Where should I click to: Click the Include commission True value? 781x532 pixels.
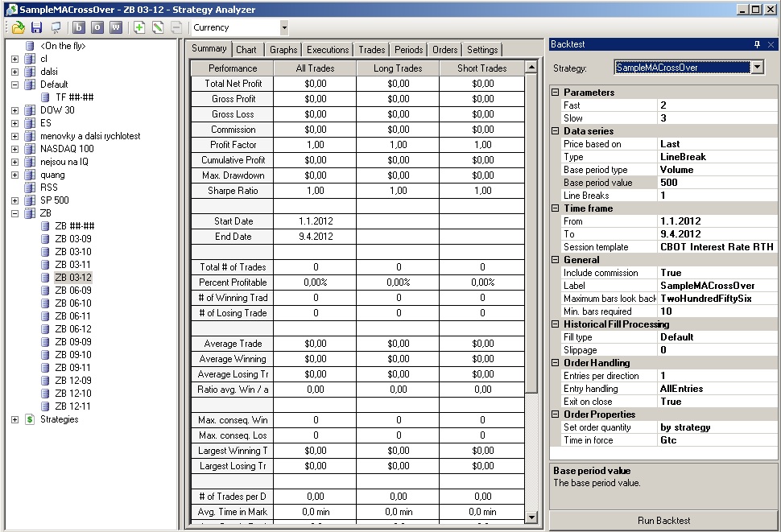[x=717, y=273]
